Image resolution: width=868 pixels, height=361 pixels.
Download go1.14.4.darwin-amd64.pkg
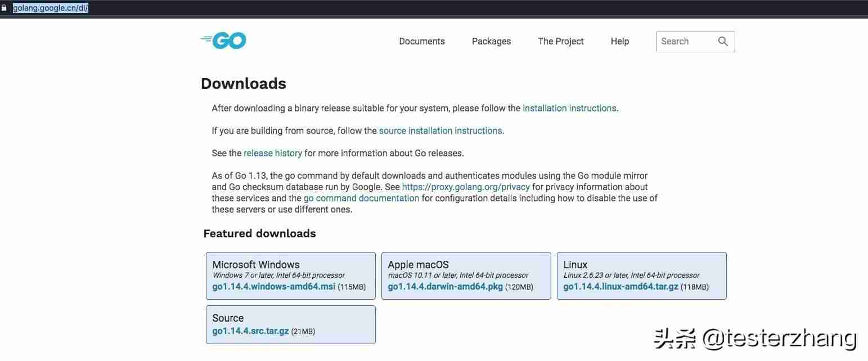click(x=446, y=286)
